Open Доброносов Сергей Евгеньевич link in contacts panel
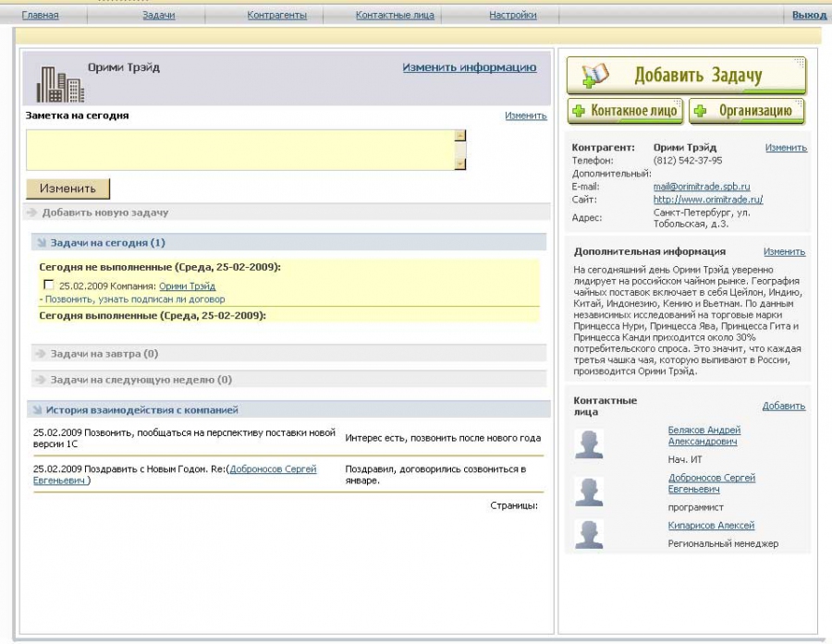The image size is (832, 644). pos(712,483)
